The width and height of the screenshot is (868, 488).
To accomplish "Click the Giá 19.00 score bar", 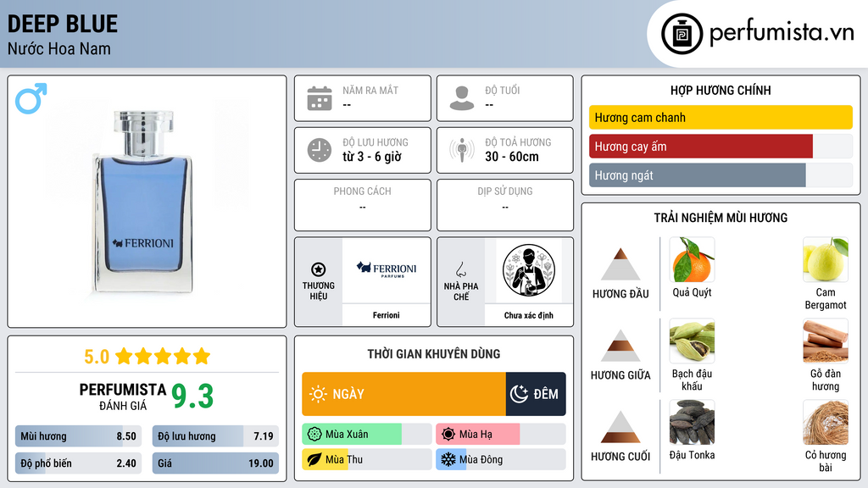I will [215, 463].
